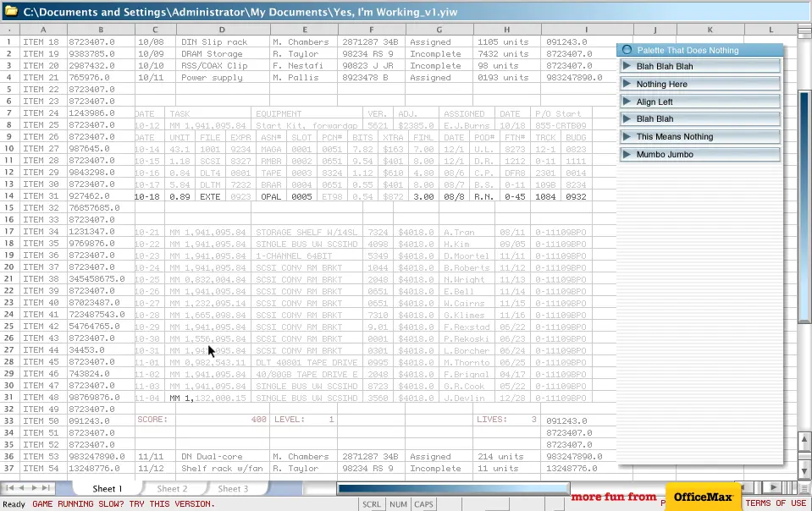Select the column K header
812x511 pixels.
710,30
